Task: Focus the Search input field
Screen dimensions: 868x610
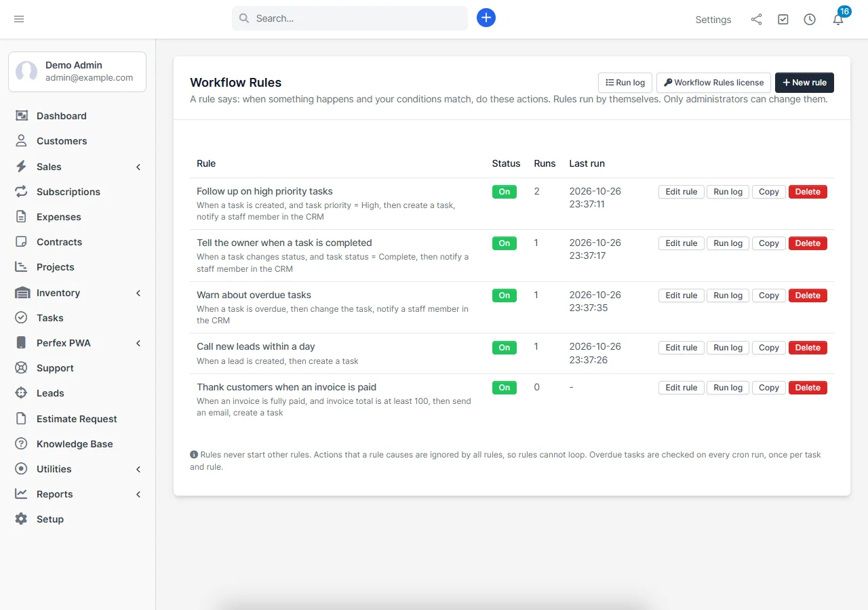Action: (350, 18)
